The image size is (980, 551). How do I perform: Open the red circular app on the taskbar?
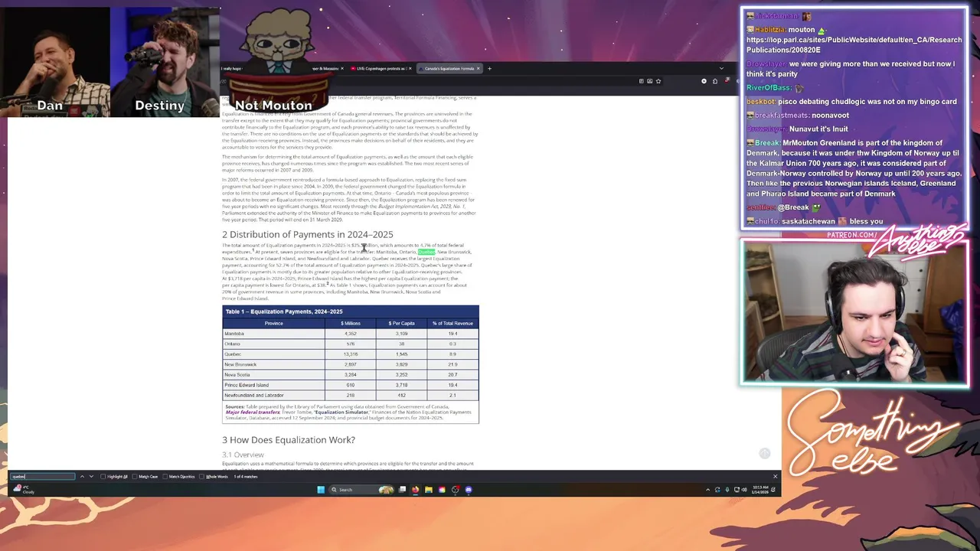[x=456, y=490]
